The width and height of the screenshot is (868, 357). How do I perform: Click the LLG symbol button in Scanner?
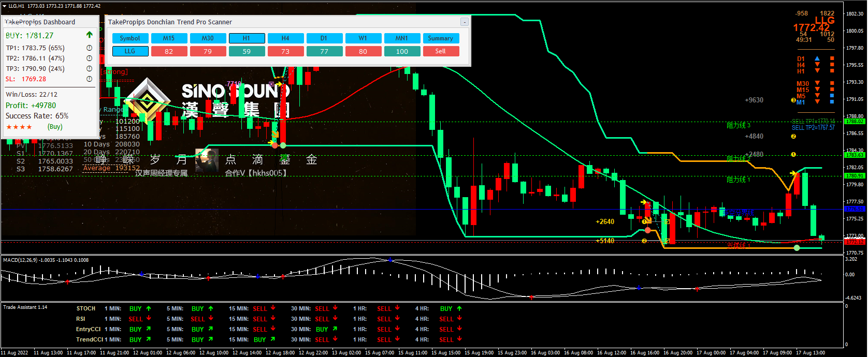[x=130, y=51]
